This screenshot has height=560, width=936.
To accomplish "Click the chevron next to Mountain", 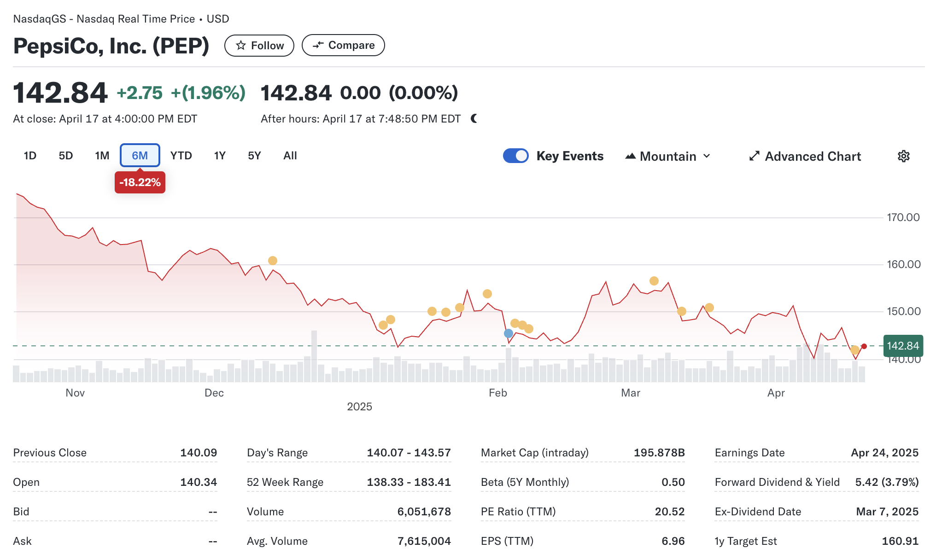I will click(707, 156).
